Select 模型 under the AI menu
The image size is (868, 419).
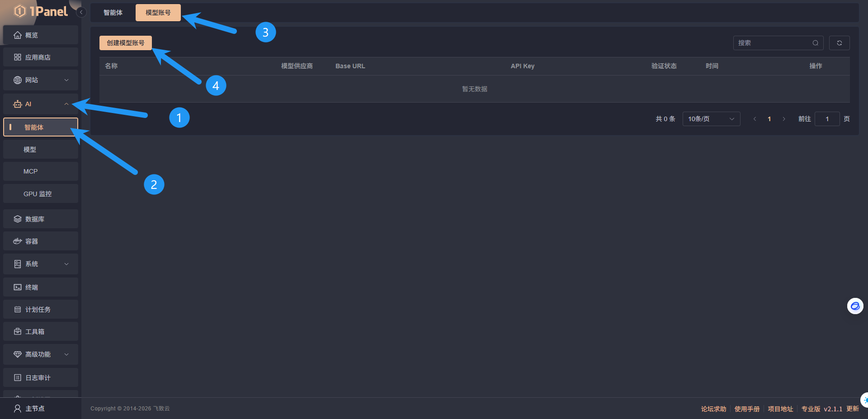[x=30, y=150]
